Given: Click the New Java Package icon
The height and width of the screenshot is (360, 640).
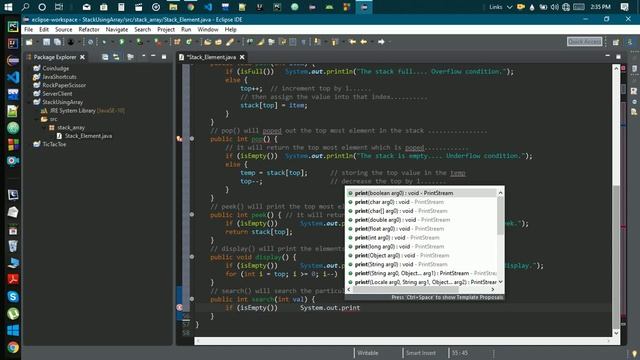Looking at the screenshot, I should [177, 42].
